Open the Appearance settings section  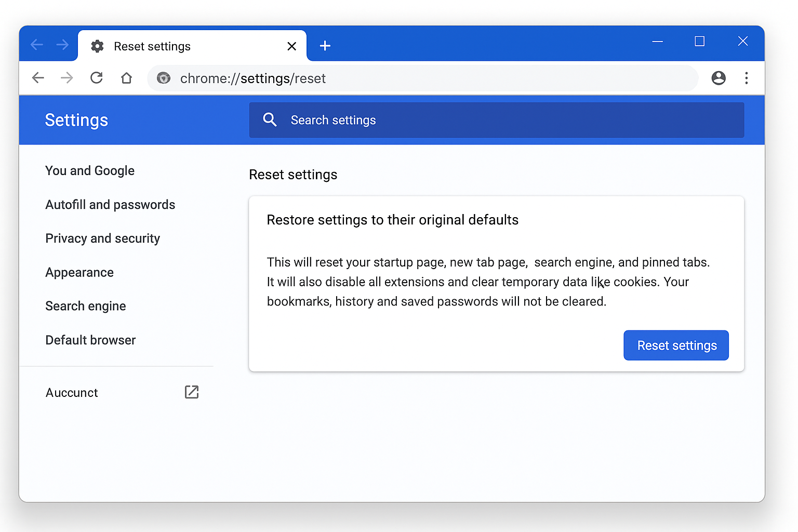(x=79, y=272)
